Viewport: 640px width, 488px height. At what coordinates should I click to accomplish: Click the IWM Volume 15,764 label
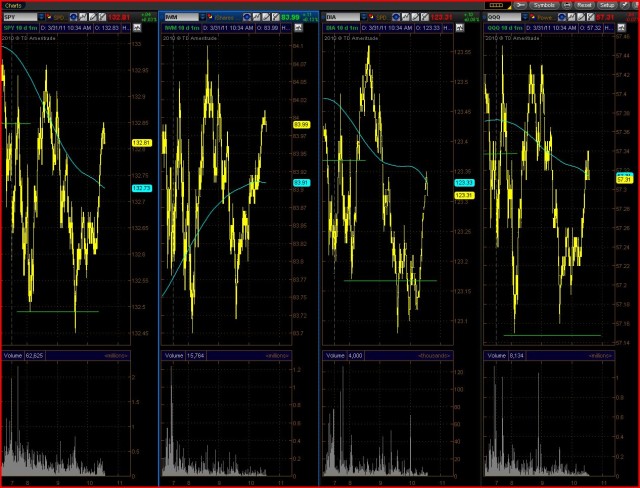coord(184,355)
